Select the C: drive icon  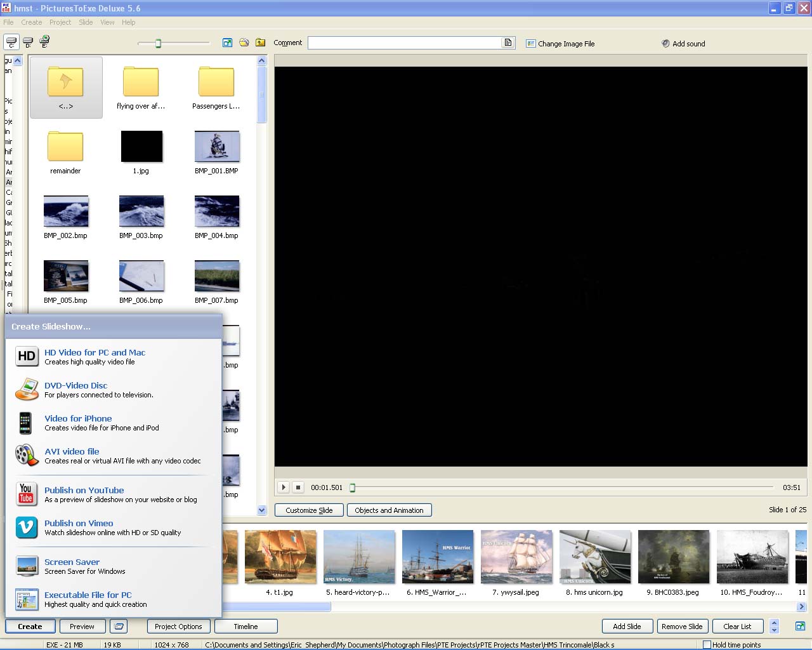pos(11,43)
